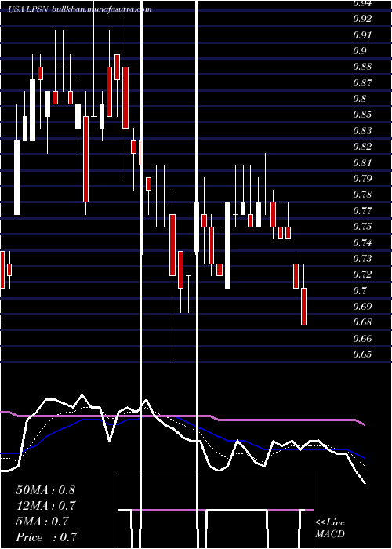Click the 0.9 price axis label

359,51
